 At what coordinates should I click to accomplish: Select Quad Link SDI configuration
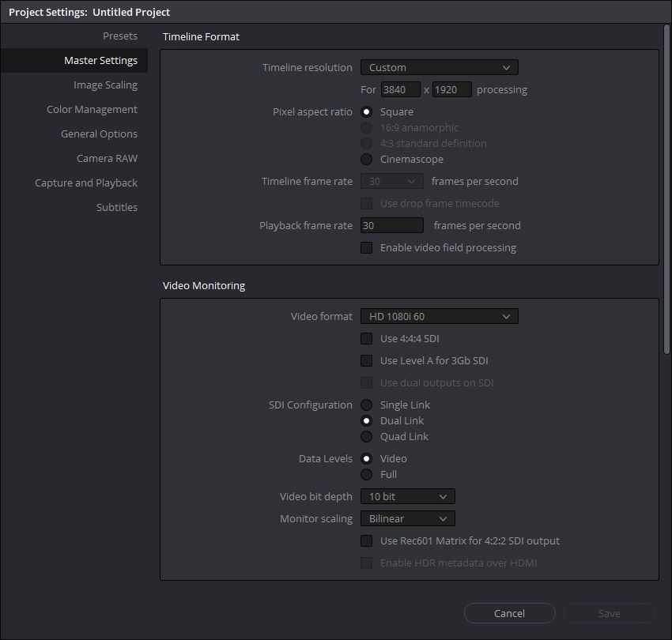pyautogui.click(x=366, y=436)
